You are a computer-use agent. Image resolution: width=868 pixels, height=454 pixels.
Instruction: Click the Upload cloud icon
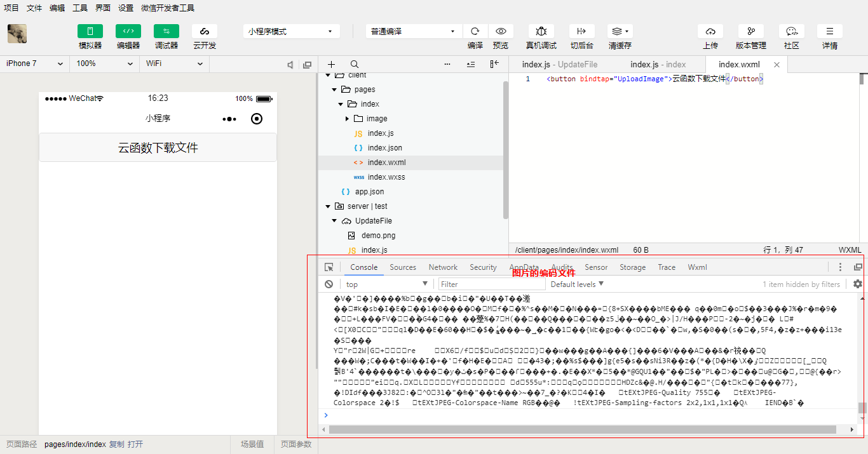point(710,31)
